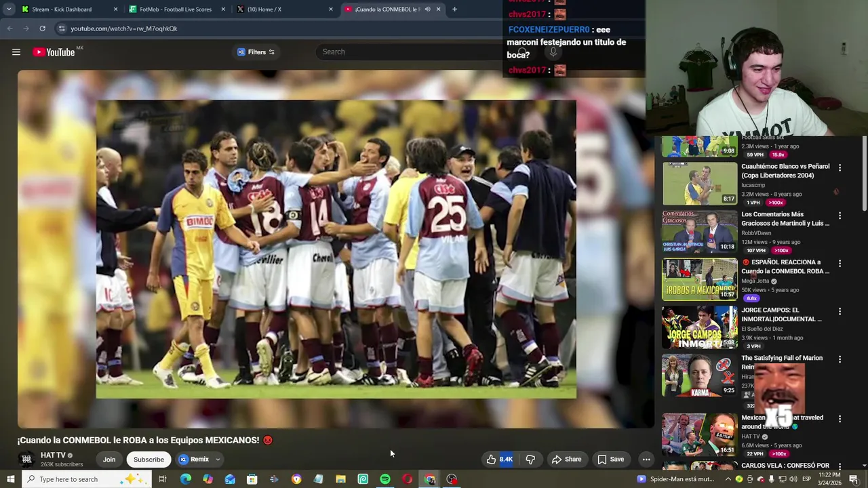The height and width of the screenshot is (488, 868).
Task: Save the video to a playlist
Action: pos(610,460)
